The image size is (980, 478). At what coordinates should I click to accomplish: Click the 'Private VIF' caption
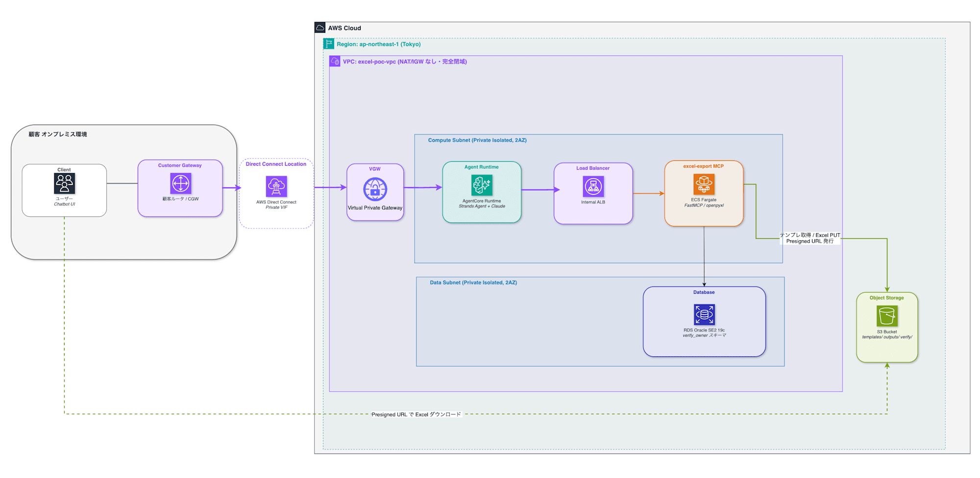(x=276, y=207)
